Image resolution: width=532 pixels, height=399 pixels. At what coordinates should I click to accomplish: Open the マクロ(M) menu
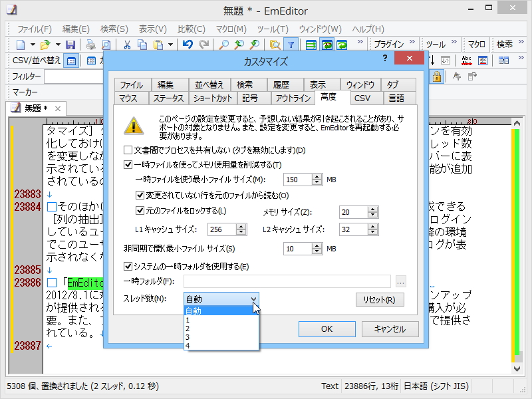pos(231,29)
